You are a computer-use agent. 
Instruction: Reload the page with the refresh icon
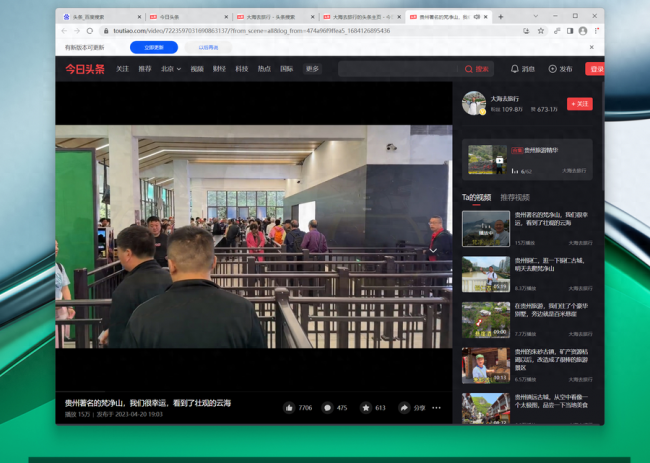tap(90, 31)
